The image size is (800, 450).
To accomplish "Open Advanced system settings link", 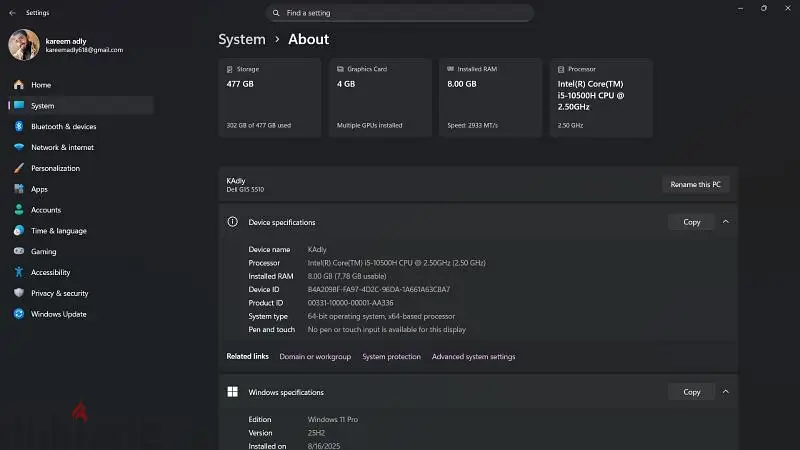I will (473, 357).
